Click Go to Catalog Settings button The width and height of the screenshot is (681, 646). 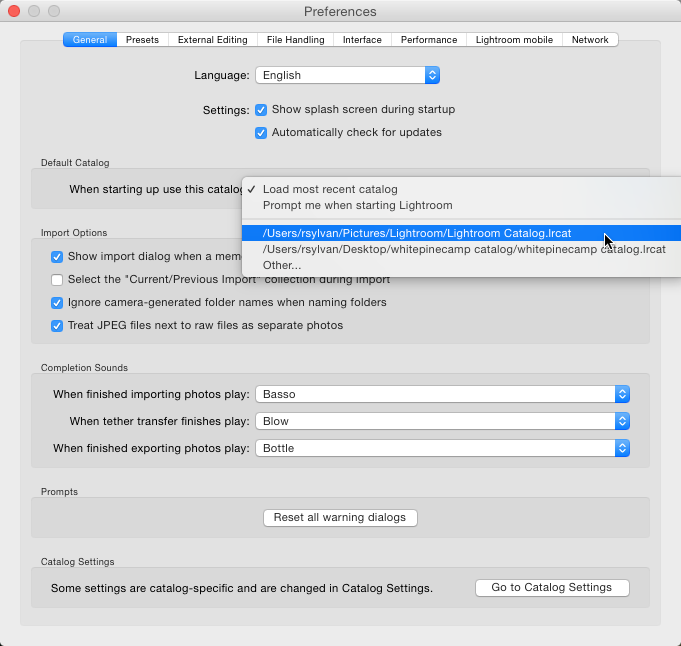552,587
